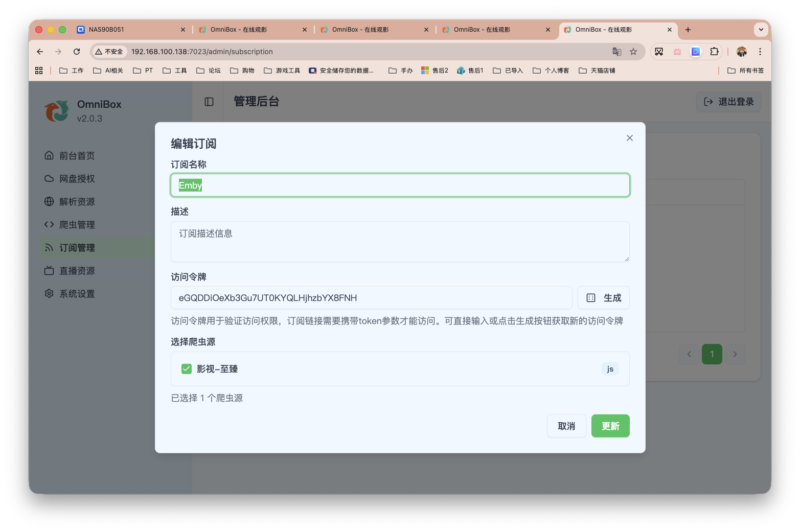This screenshot has height=532, width=800.
Task: Bookmark the page with the star icon
Action: [634, 52]
